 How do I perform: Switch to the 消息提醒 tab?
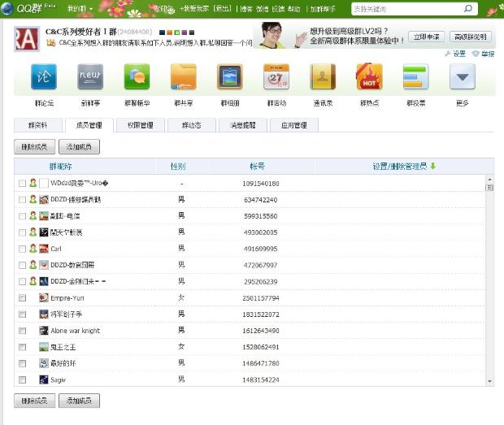point(243,125)
